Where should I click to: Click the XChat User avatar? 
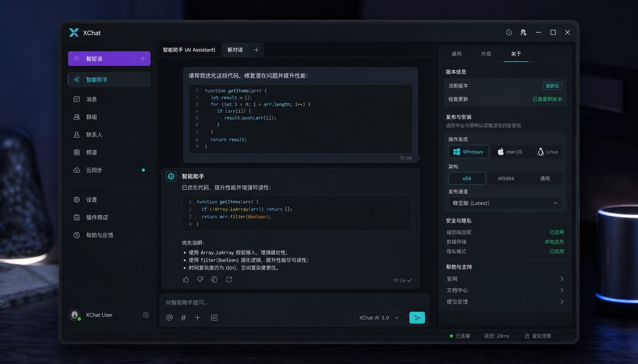(x=75, y=315)
